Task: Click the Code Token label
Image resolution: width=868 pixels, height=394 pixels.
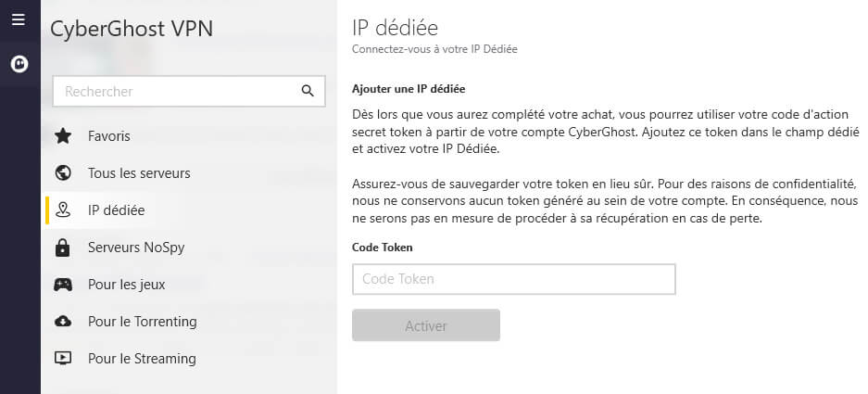Action: 382,248
